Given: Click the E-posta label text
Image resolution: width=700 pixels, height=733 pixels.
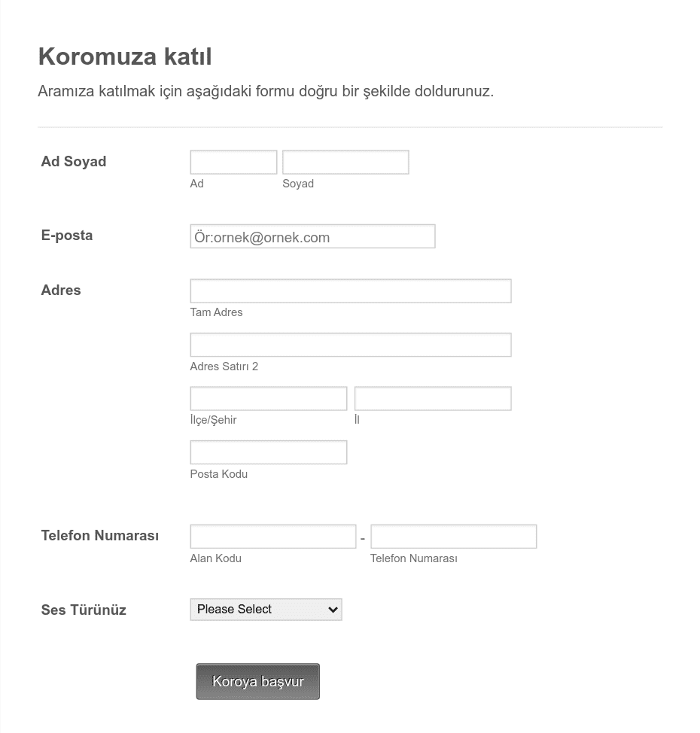Looking at the screenshot, I should 67,235.
